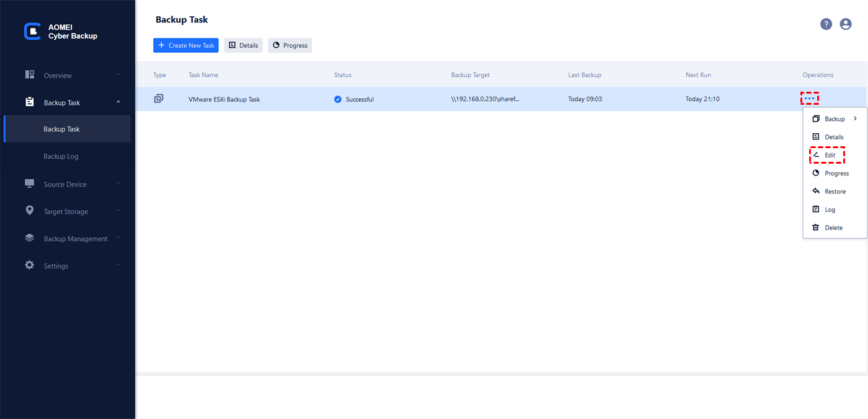868x419 pixels.
Task: Click the backup target path \\192.168.0.230\sharef...
Action: click(485, 99)
